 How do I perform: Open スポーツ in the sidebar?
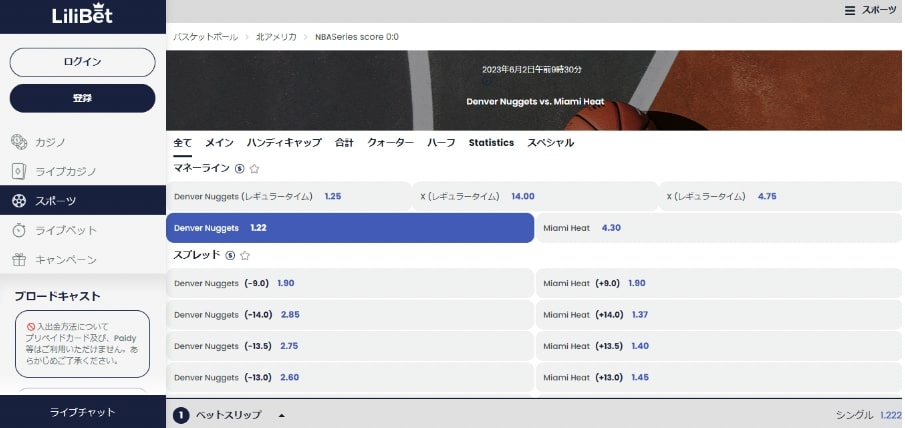click(83, 200)
